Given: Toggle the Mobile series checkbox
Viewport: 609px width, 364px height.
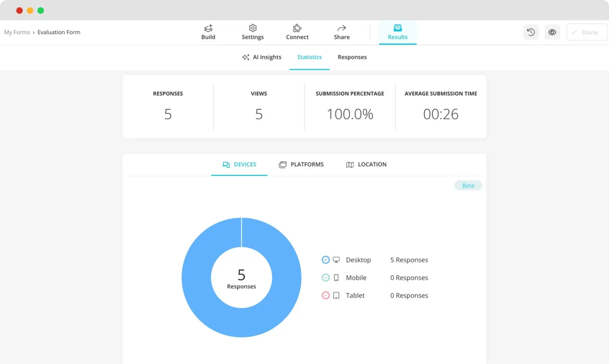Looking at the screenshot, I should click(x=326, y=278).
